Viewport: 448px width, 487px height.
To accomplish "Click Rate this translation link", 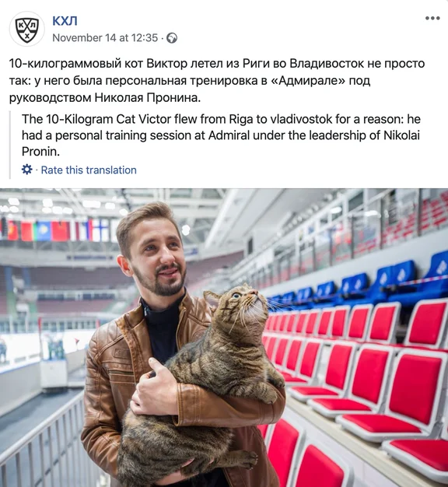I will pos(89,170).
